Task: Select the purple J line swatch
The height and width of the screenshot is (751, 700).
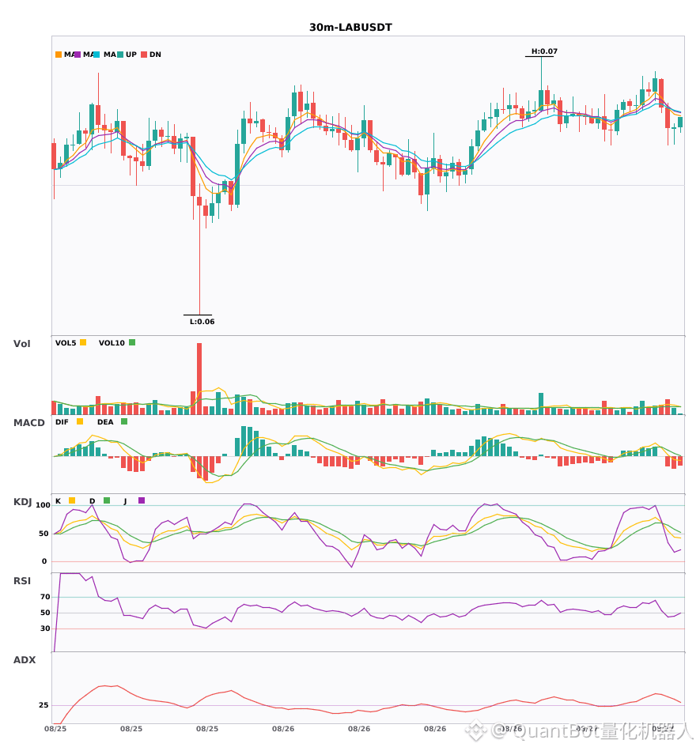Action: click(x=142, y=500)
